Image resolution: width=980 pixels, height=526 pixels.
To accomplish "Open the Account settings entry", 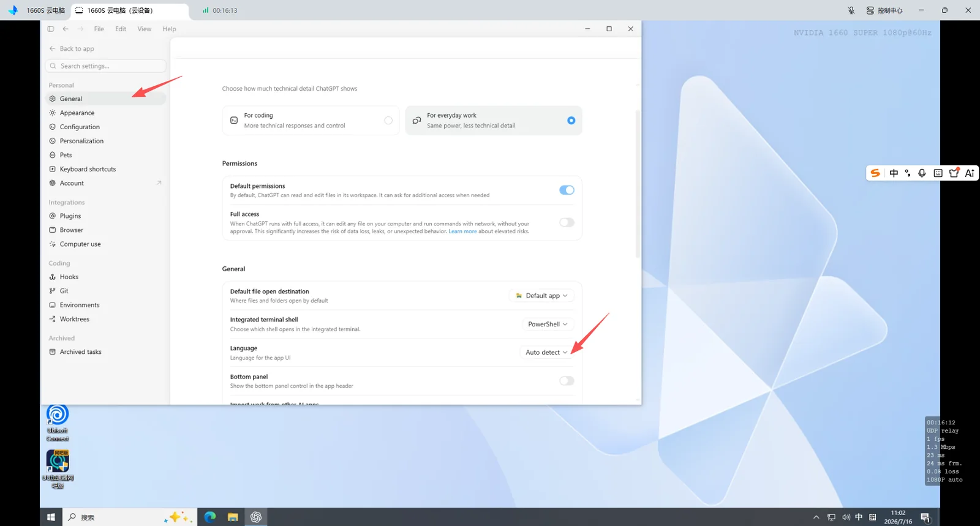I will tap(105, 183).
